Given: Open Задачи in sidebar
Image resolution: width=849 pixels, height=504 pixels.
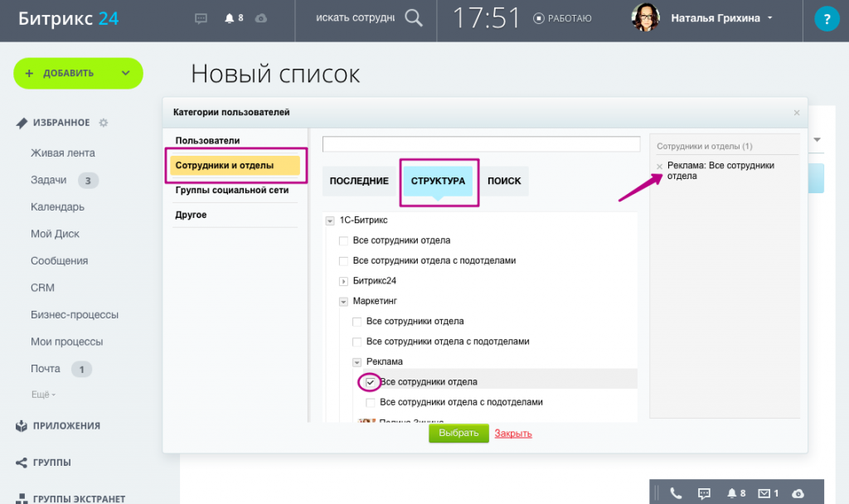Looking at the screenshot, I should 49,180.
